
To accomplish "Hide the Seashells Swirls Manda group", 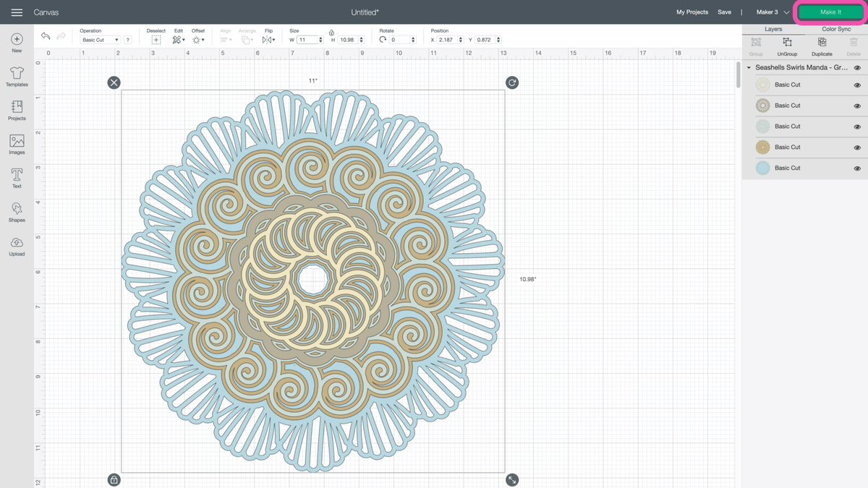I will [858, 67].
